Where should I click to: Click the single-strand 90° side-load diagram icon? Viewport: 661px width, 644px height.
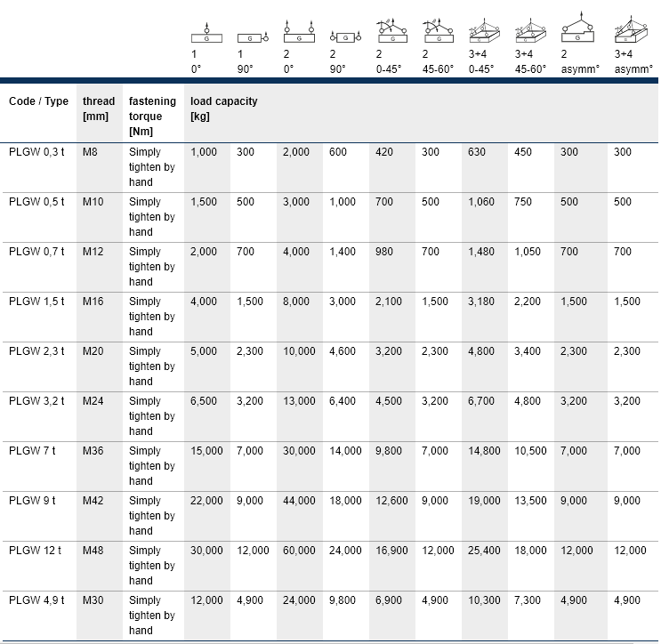click(x=253, y=38)
